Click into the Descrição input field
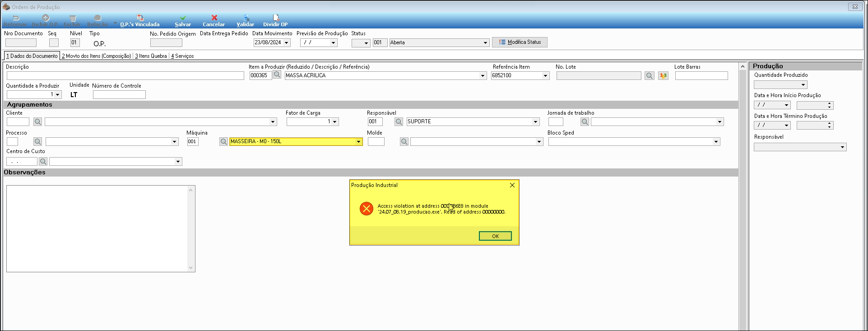868x331 pixels. (x=125, y=76)
